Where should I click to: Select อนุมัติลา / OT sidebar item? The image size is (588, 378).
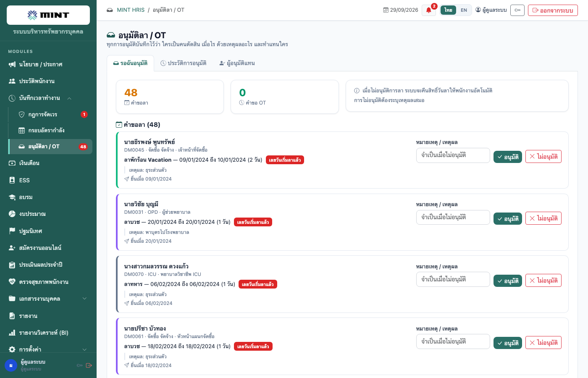50,147
